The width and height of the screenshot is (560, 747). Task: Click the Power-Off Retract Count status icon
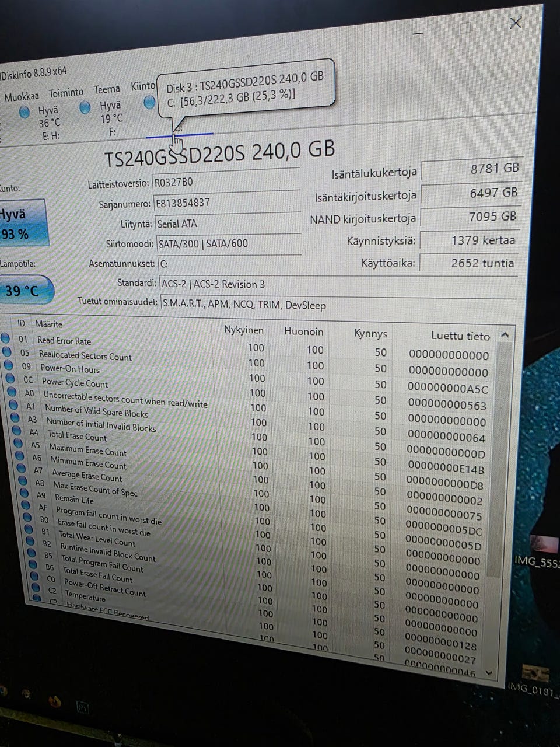click(36, 576)
